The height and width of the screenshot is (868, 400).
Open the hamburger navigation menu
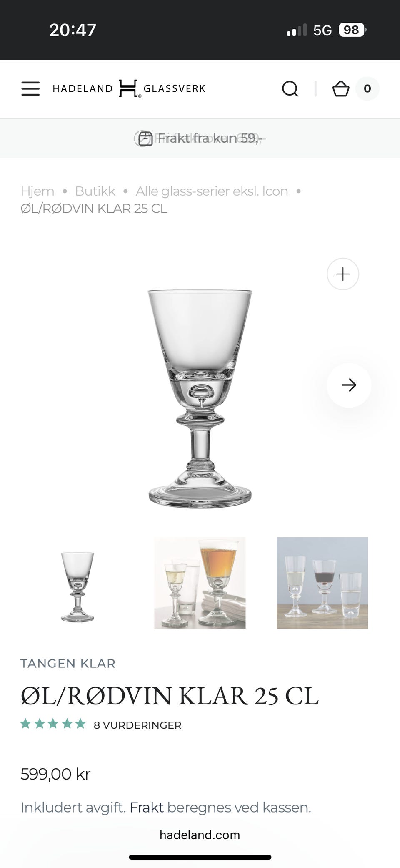(30, 88)
